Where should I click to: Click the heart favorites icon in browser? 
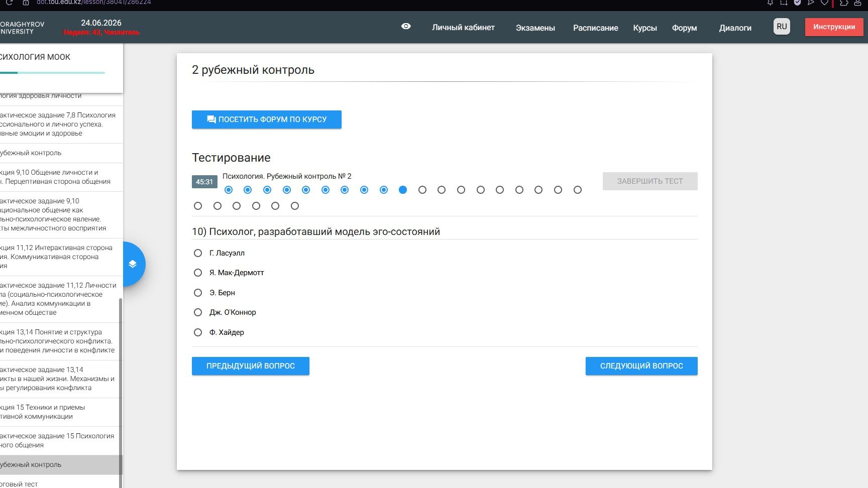[824, 3]
